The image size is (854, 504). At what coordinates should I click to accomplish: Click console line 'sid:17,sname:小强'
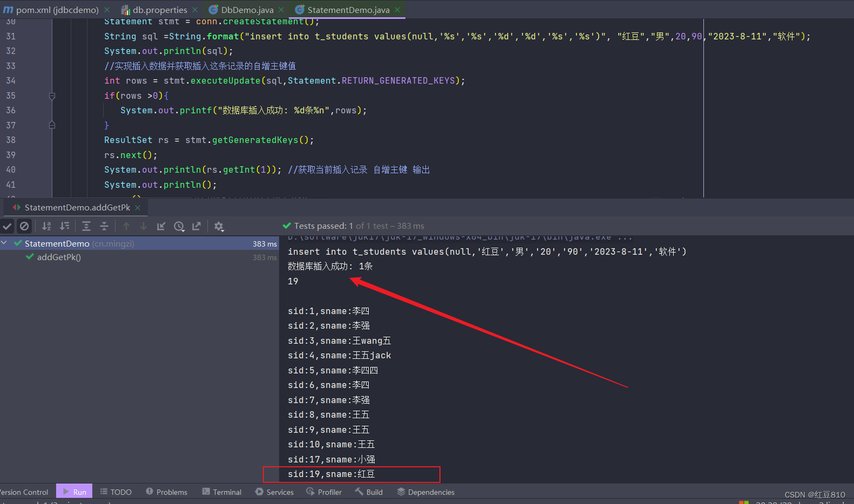331,460
